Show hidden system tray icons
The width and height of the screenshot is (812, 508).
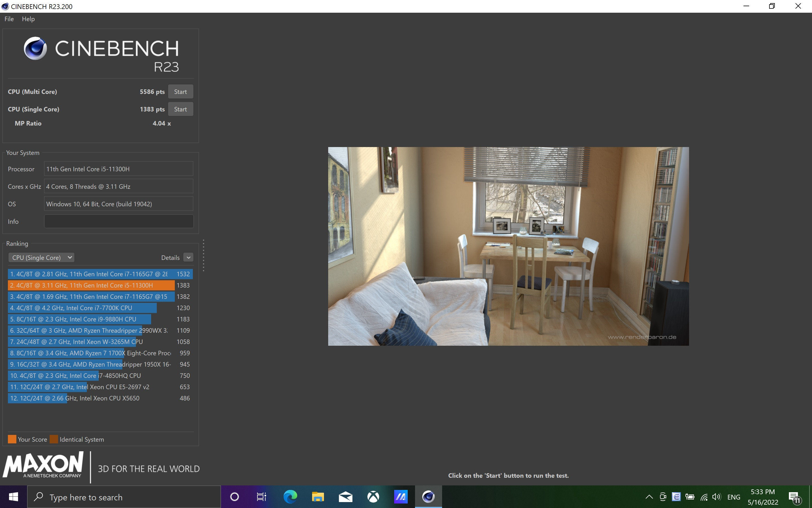(649, 497)
